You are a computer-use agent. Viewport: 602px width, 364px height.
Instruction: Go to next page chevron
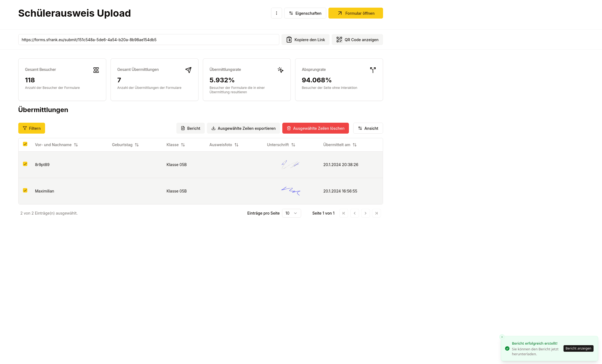pos(365,213)
